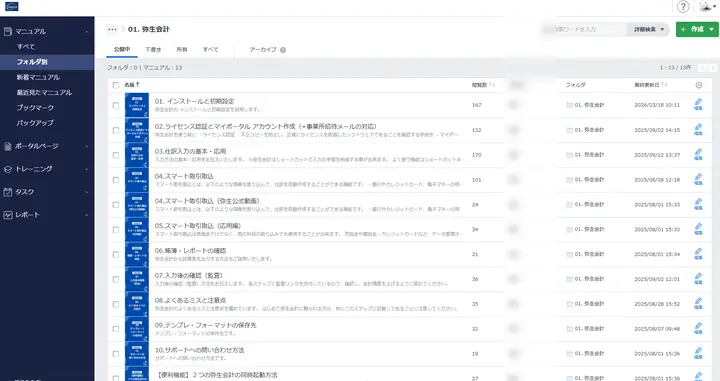Click the breadcrumb ellipsis icon before 01. 弥生会計
This screenshot has width=720, height=381.
(x=112, y=29)
